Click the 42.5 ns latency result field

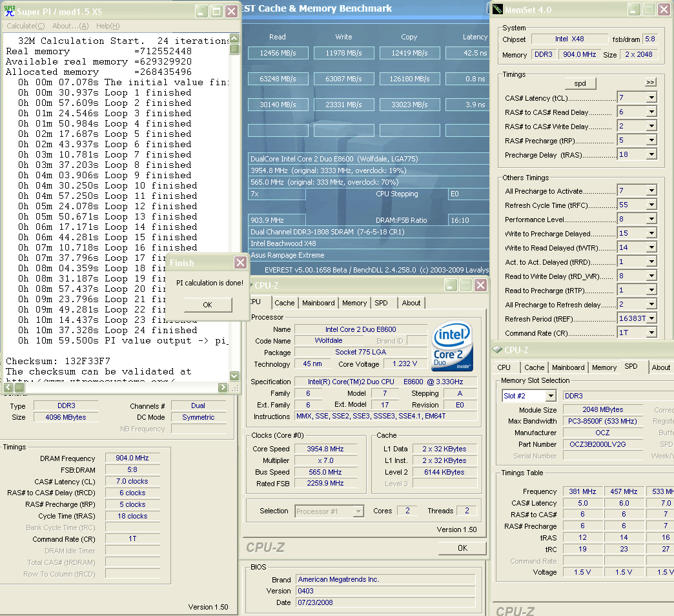pyautogui.click(x=467, y=53)
